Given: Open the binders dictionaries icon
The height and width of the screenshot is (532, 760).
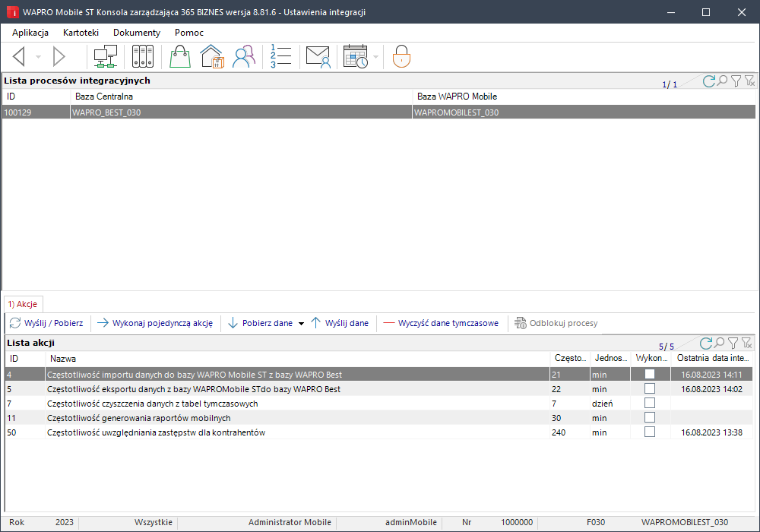Looking at the screenshot, I should pyautogui.click(x=143, y=57).
